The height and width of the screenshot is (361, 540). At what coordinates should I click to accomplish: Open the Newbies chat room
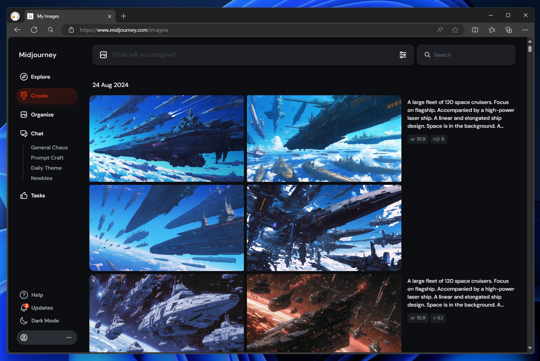pos(42,178)
